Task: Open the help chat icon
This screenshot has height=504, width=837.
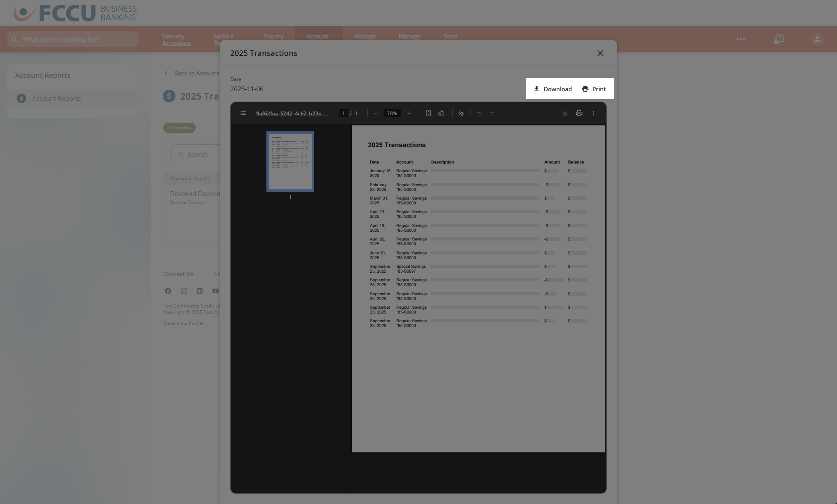Action: (779, 39)
